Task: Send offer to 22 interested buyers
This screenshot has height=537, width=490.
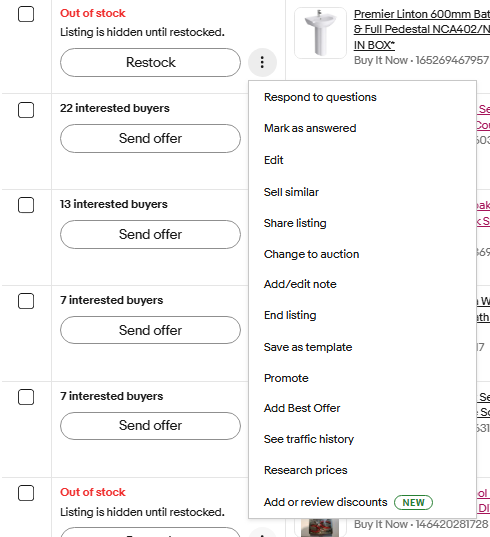Action: (150, 138)
